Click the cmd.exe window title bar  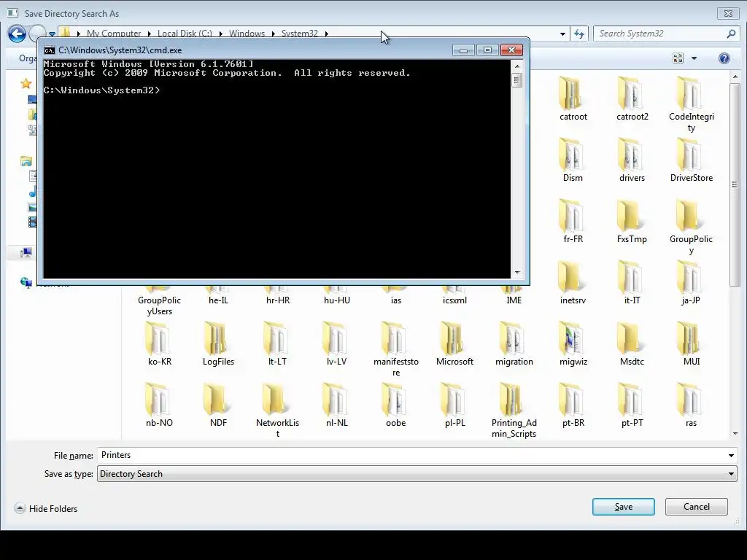(248, 50)
